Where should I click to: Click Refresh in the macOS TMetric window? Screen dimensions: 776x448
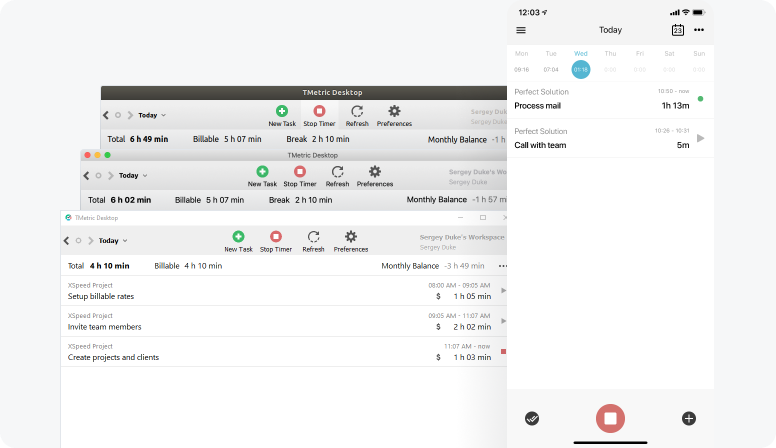click(x=338, y=176)
